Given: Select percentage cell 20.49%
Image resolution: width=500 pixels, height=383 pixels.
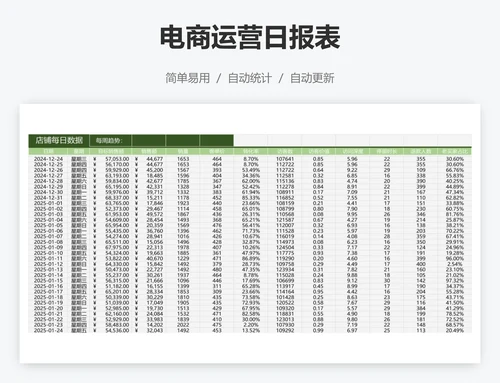Looking at the screenshot, I should (455, 330).
